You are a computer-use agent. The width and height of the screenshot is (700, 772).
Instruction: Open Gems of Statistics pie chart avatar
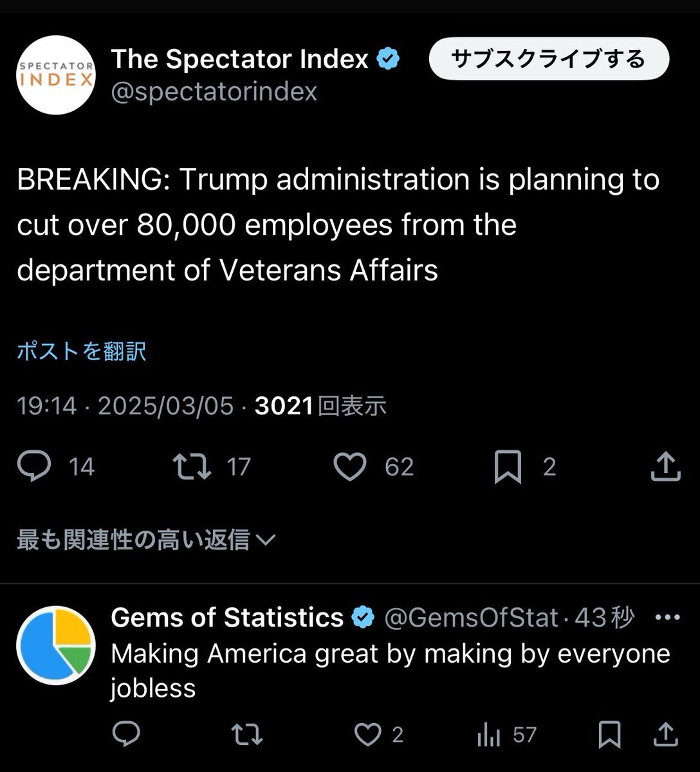(x=56, y=645)
